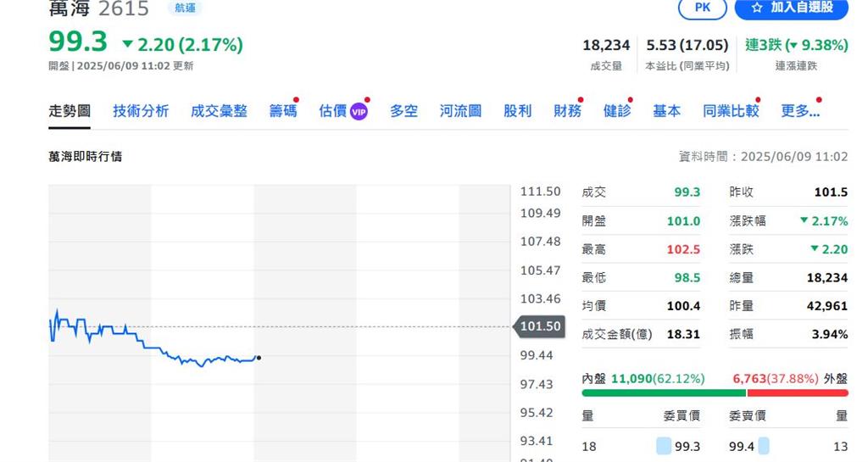
Task: Switch to 多空 tab
Action: pyautogui.click(x=403, y=111)
